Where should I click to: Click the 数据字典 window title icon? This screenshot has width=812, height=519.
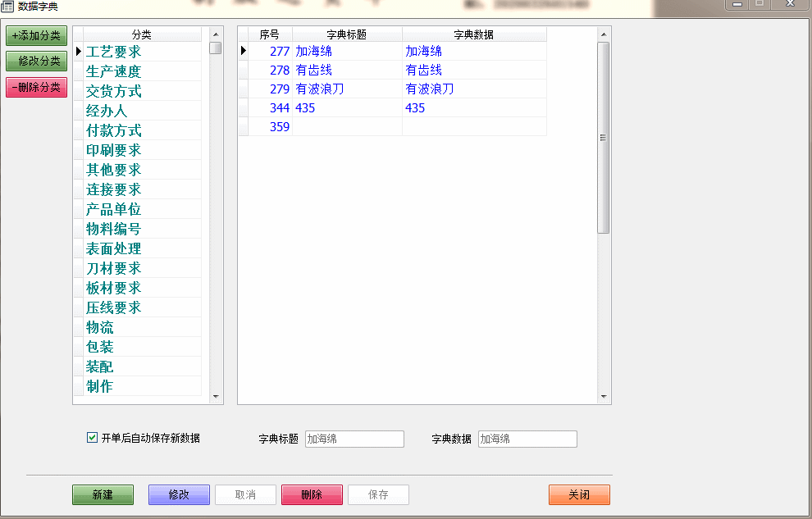click(x=7, y=7)
